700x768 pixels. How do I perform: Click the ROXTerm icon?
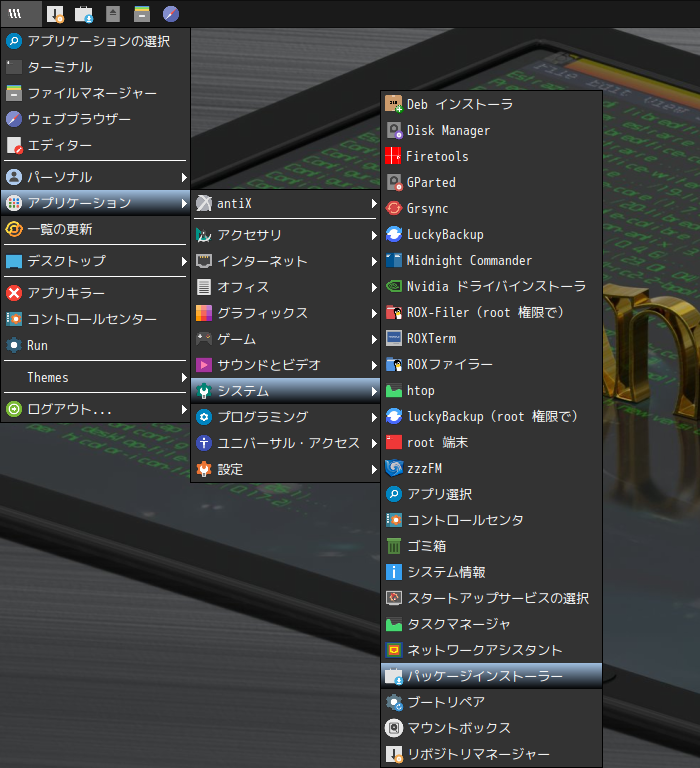[x=393, y=338]
